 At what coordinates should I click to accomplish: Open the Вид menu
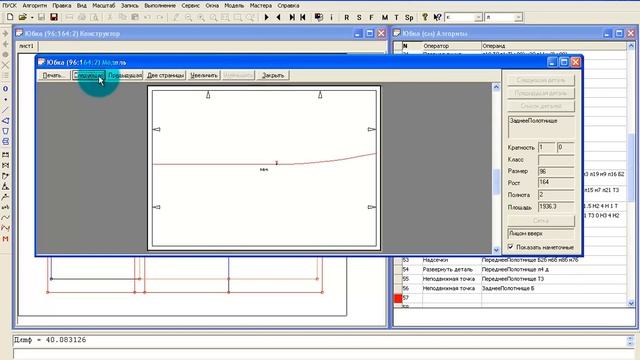pyautogui.click(x=82, y=5)
